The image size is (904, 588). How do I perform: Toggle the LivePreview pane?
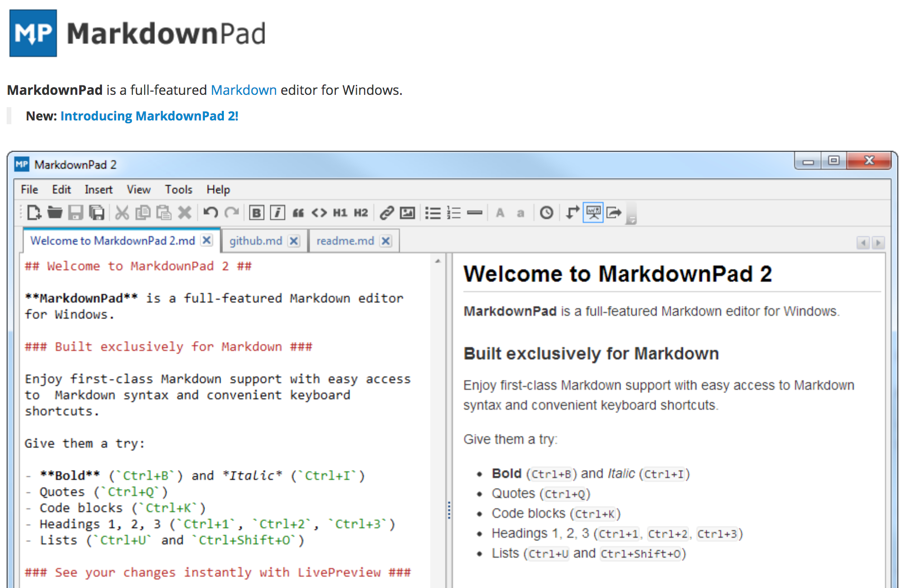point(592,212)
